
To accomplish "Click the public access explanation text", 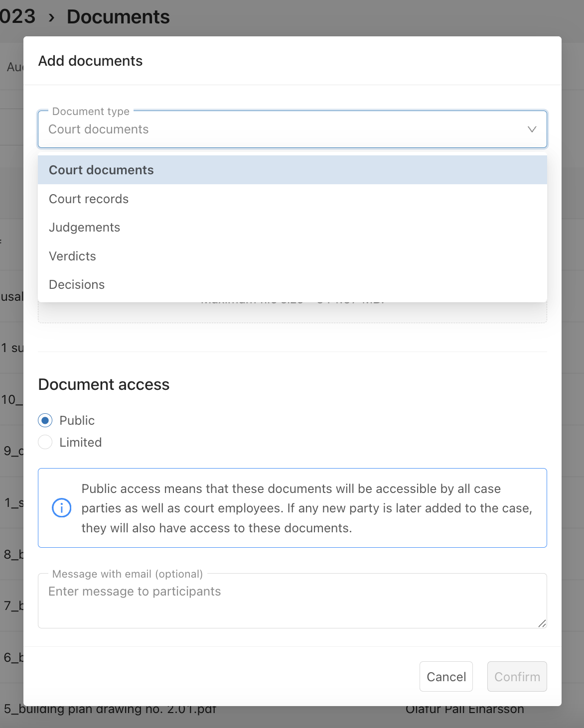I will (307, 508).
